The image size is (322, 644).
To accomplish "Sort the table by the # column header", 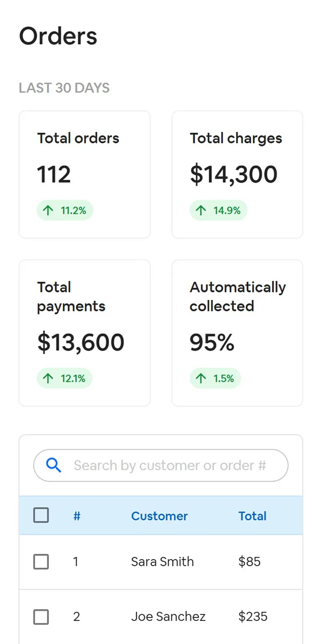I will point(77,516).
